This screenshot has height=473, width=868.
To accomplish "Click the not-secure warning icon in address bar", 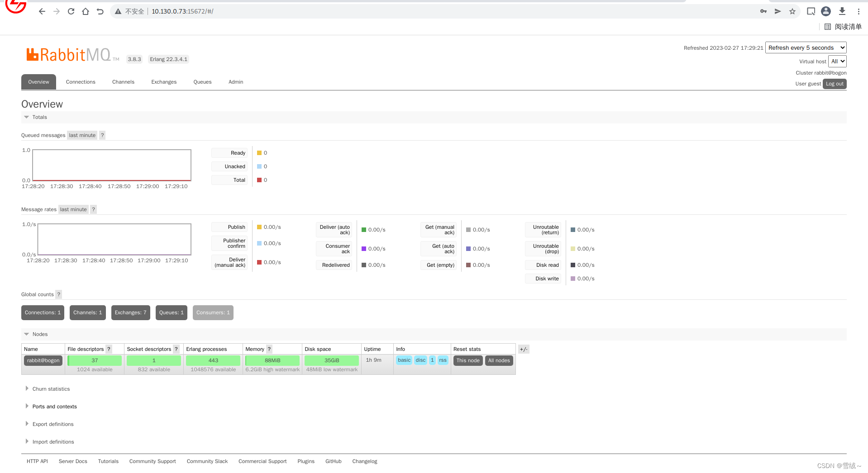I will [x=118, y=11].
